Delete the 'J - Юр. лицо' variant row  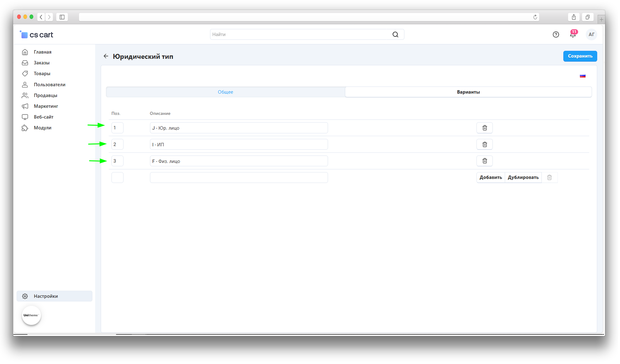(x=484, y=128)
